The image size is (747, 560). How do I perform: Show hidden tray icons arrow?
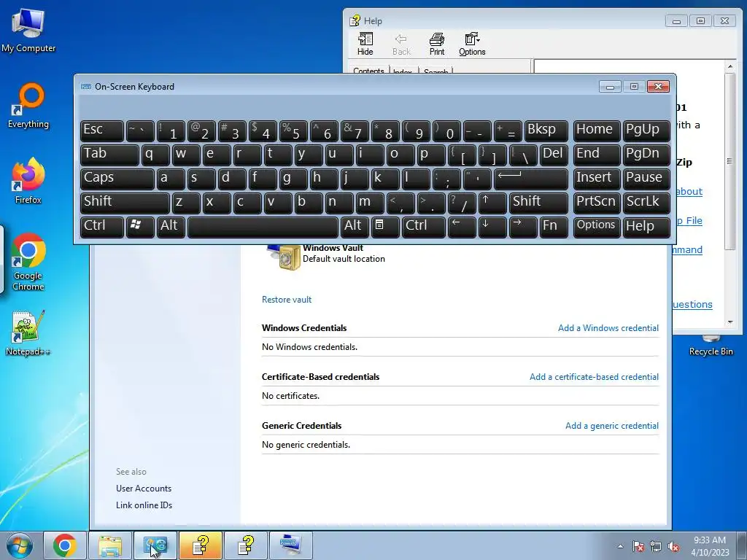pos(620,546)
